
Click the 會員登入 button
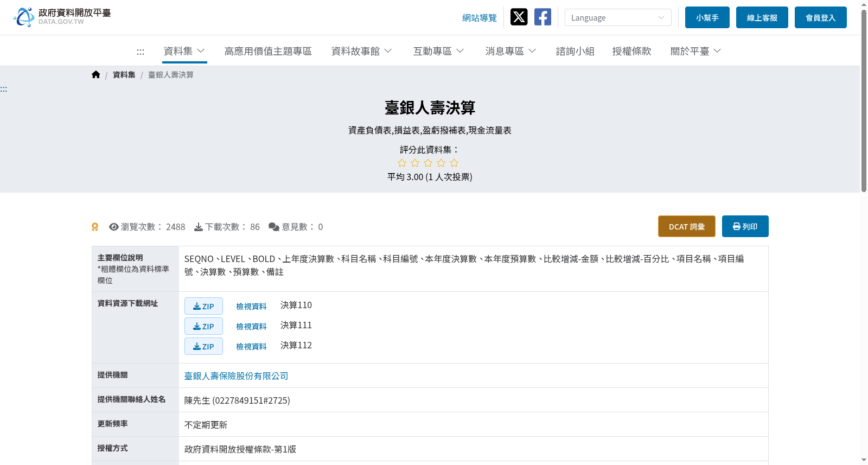[x=821, y=17]
